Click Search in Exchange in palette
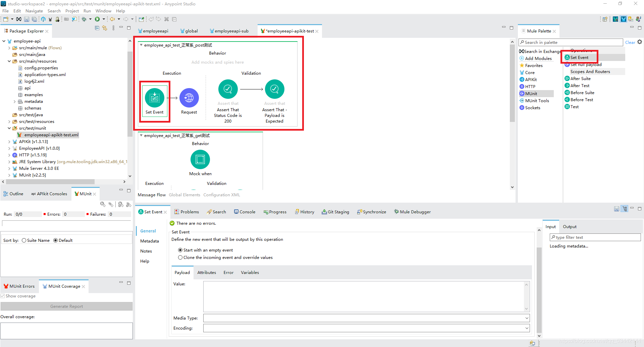The height and width of the screenshot is (347, 644). 540,51
